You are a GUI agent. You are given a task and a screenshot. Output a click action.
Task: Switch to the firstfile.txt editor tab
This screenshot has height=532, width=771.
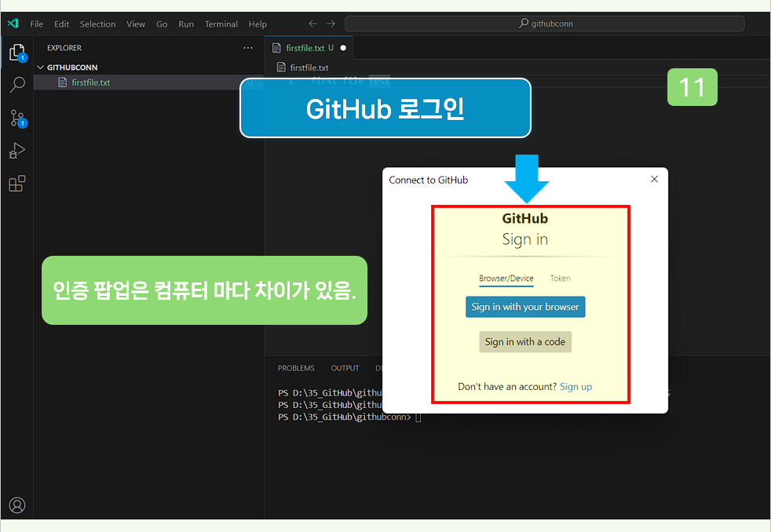coord(309,48)
